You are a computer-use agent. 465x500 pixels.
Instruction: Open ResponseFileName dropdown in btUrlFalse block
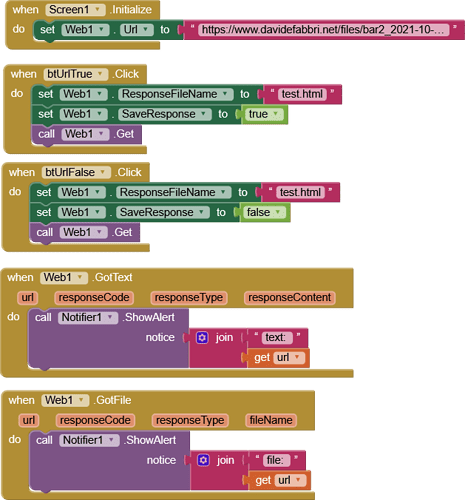[x=173, y=192]
